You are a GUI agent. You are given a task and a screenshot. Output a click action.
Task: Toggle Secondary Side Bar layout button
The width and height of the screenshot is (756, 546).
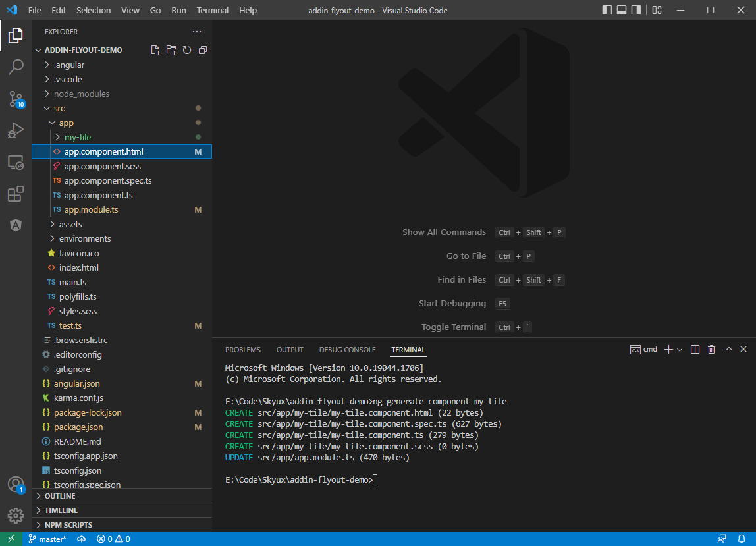pos(636,10)
